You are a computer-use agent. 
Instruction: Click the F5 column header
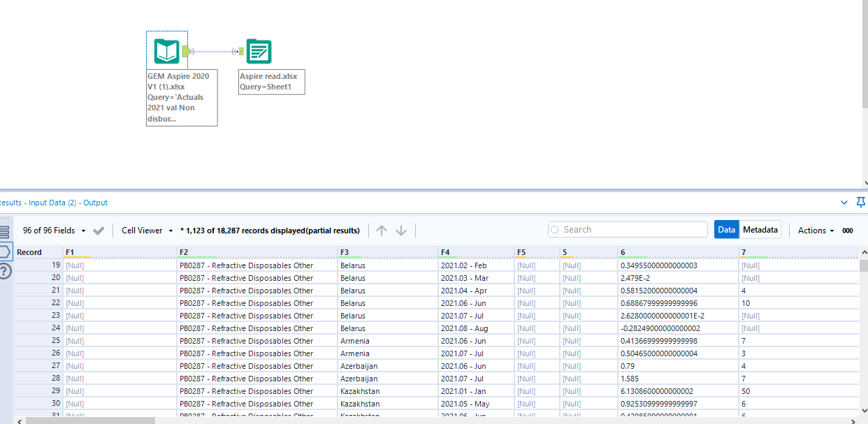click(x=536, y=252)
